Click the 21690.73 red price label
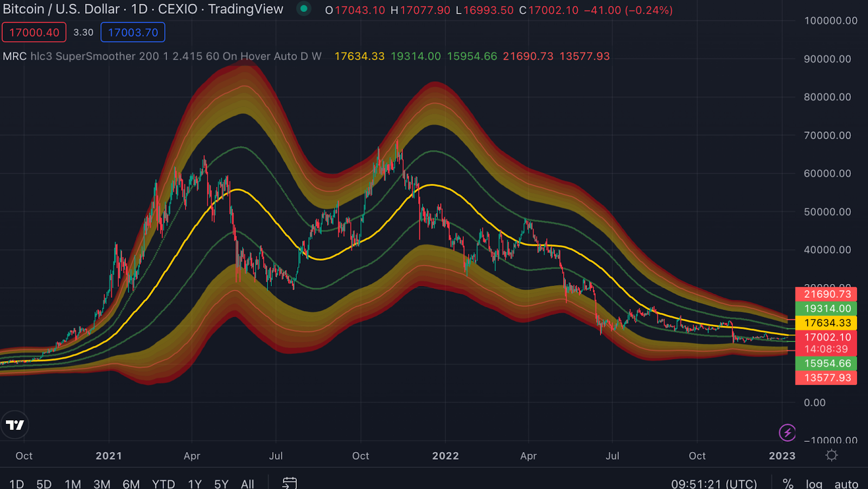868x489 pixels. coord(826,294)
